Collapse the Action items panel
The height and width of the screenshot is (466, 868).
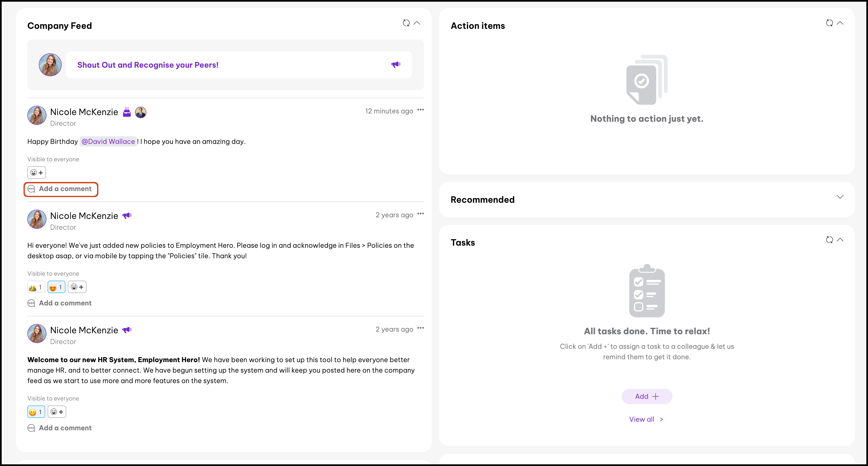click(840, 23)
